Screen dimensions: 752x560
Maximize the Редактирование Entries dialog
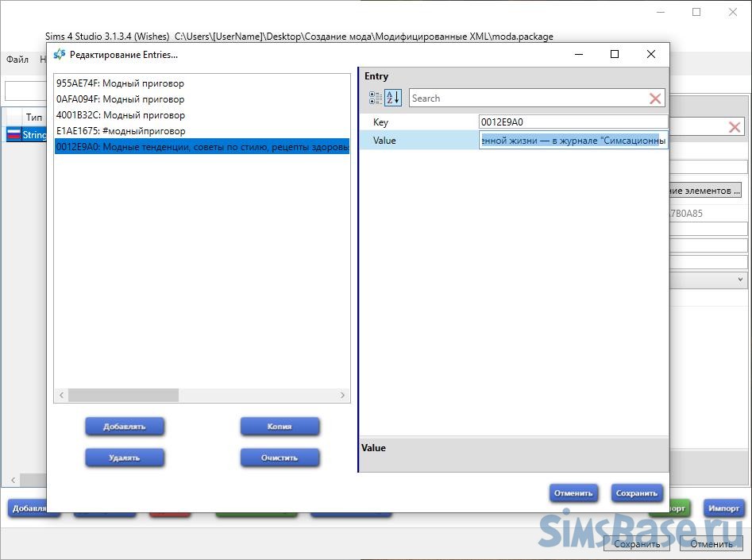(614, 54)
